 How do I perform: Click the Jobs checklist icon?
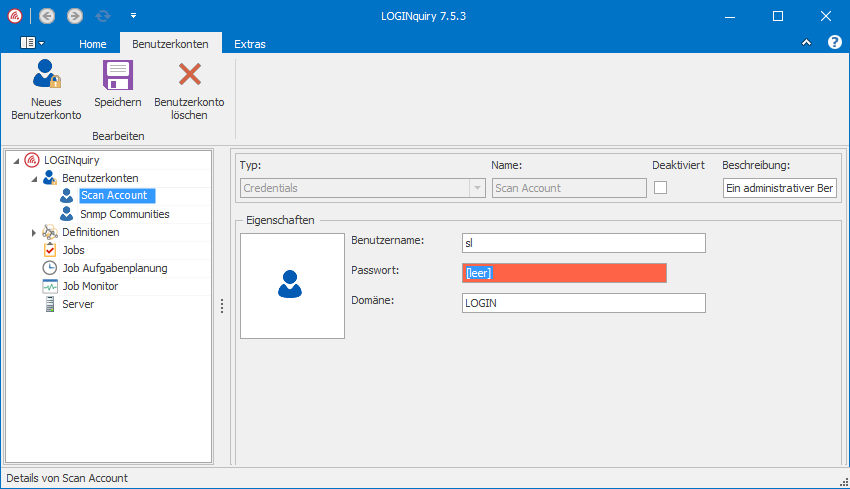[50, 250]
